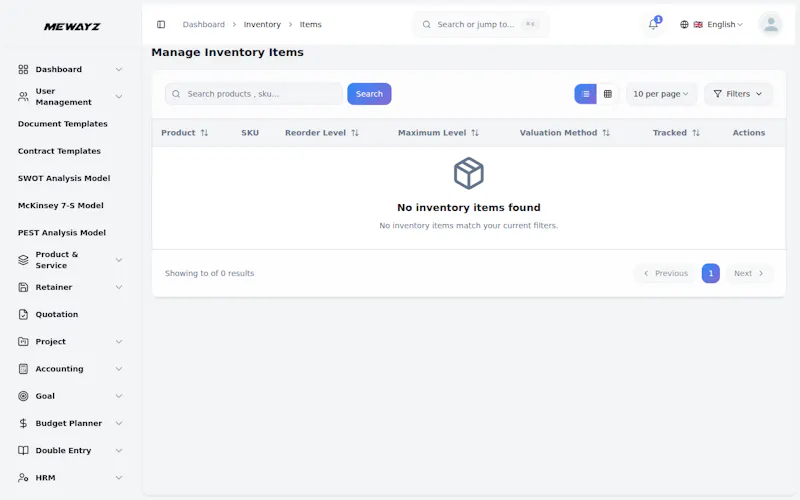This screenshot has width=800, height=500.
Task: Expand the User Management chevron
Action: (x=118, y=96)
